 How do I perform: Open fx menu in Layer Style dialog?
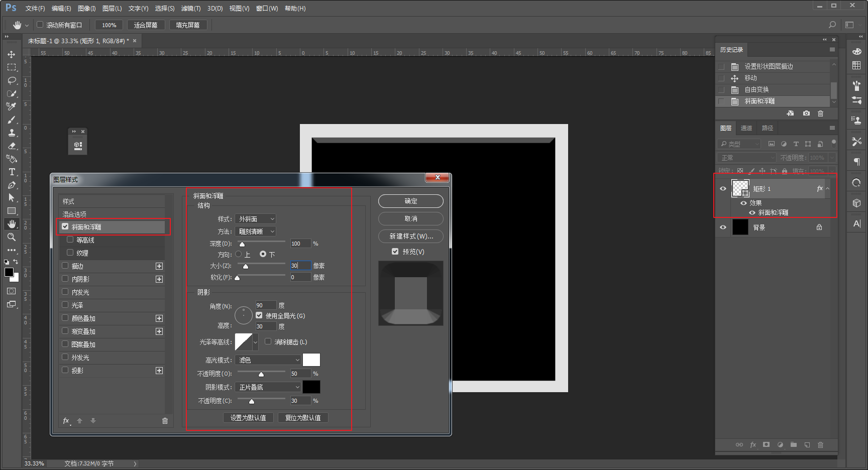point(66,421)
